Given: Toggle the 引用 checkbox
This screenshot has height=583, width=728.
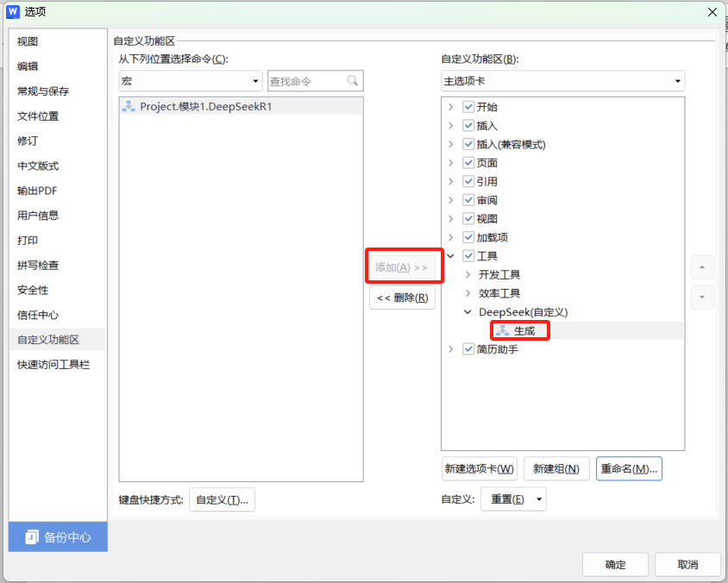Looking at the screenshot, I should pyautogui.click(x=468, y=181).
